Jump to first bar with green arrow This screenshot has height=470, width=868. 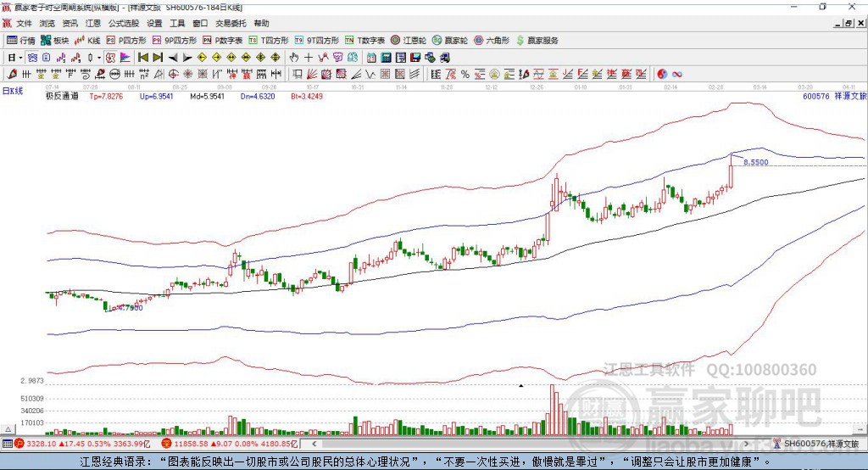click(143, 58)
